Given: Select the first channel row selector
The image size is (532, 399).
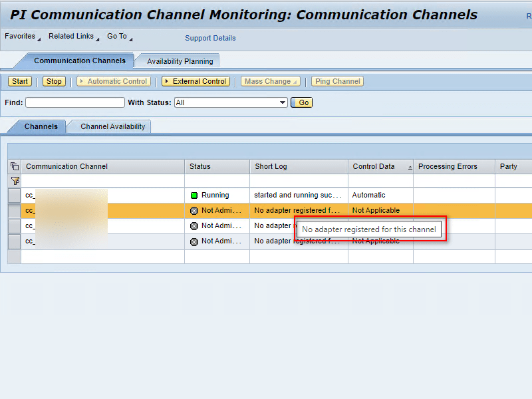Looking at the screenshot, I should (x=14, y=196).
